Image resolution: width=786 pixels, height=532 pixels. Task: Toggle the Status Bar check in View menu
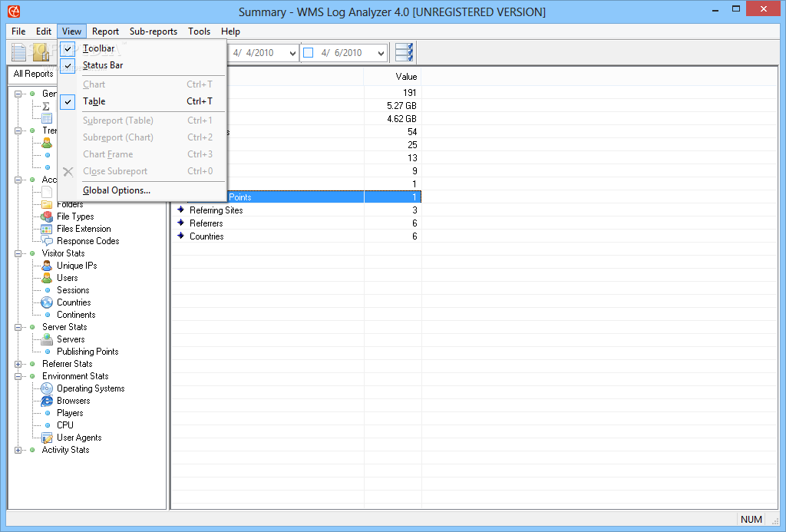68,66
